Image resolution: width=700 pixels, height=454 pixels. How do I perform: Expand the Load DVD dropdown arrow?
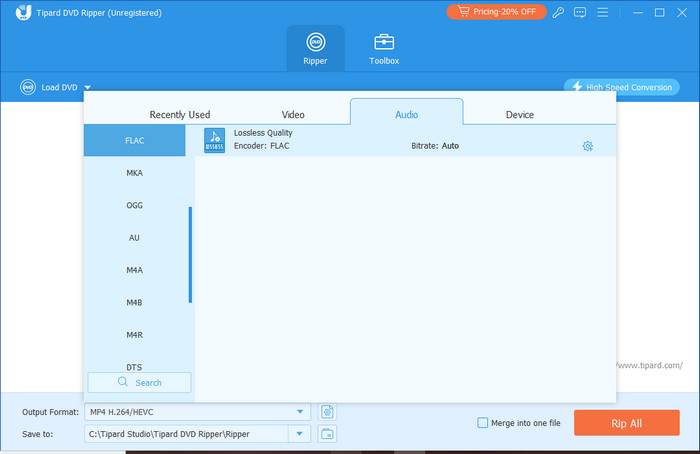pos(88,87)
